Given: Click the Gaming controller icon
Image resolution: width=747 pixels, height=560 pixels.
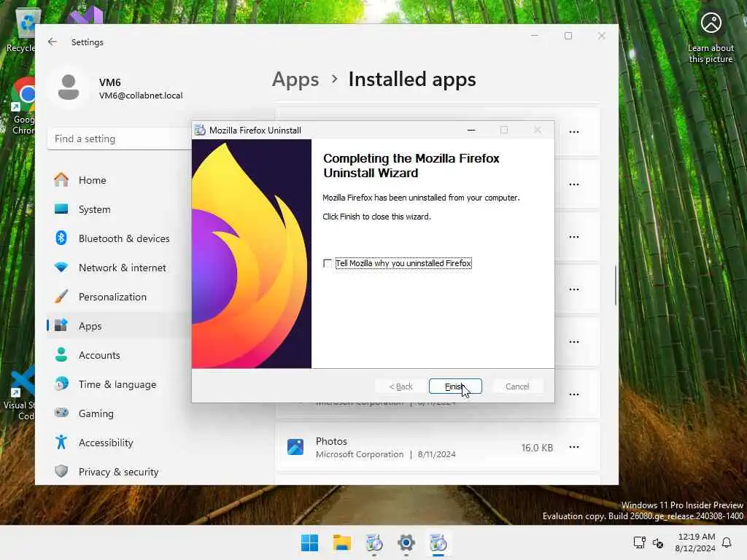Looking at the screenshot, I should (61, 413).
